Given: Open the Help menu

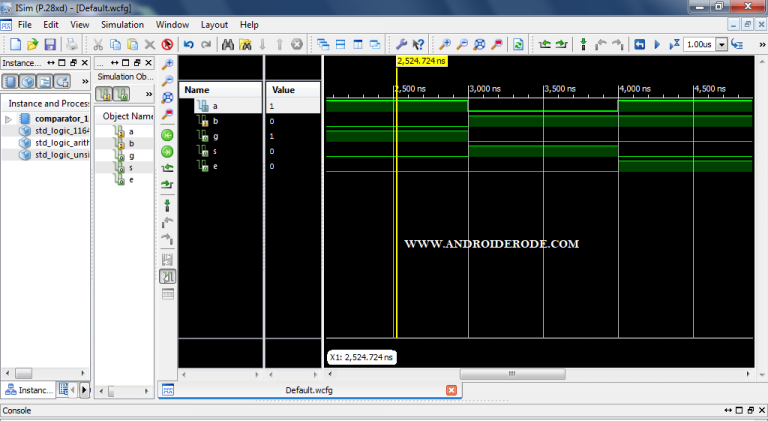Looking at the screenshot, I should point(249,24).
